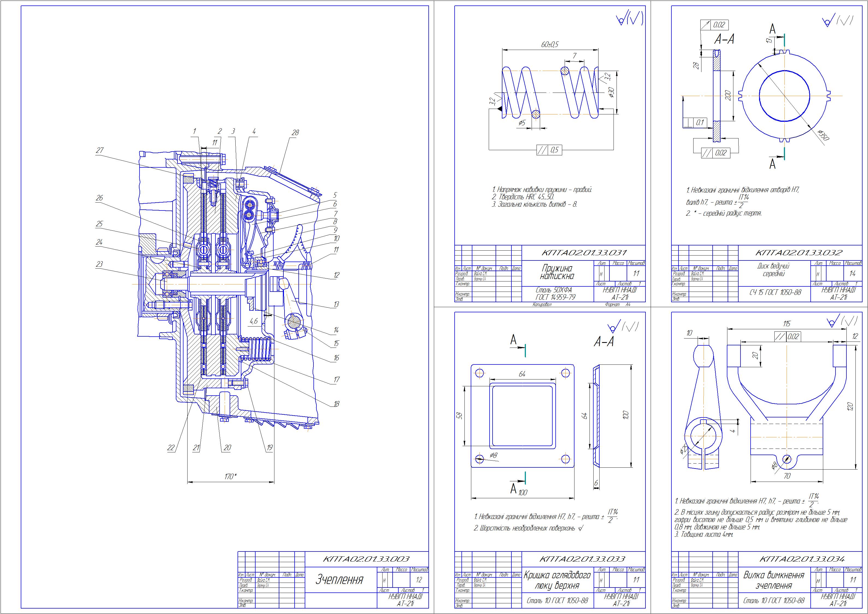Click the parallelism tolerance frame 0,5 below the spring

pos(549,150)
